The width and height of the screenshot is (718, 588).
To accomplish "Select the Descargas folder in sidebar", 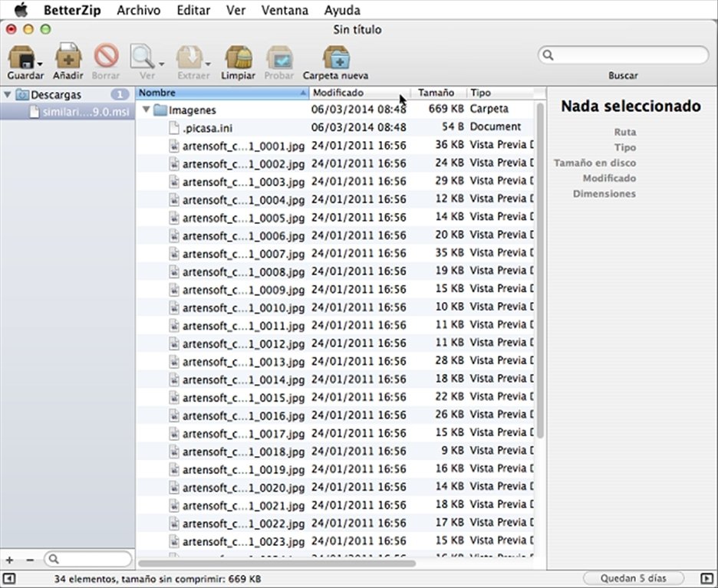I will (56, 95).
